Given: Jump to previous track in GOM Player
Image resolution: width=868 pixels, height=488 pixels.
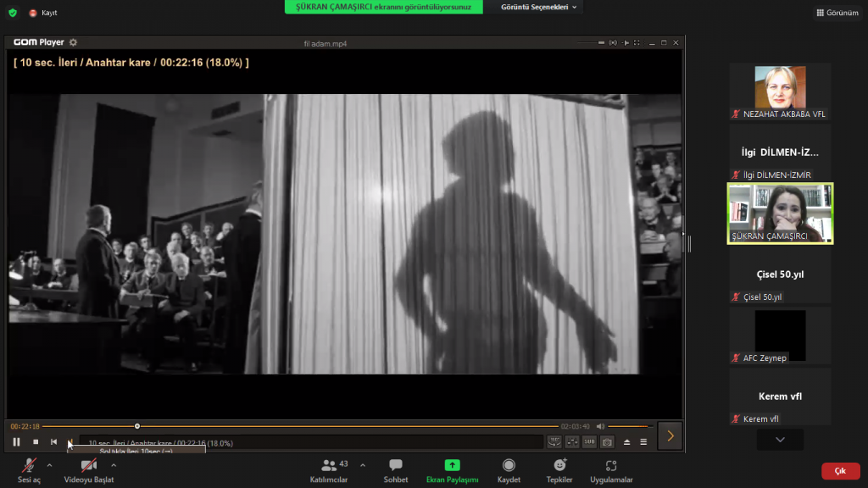Looking at the screenshot, I should 54,441.
